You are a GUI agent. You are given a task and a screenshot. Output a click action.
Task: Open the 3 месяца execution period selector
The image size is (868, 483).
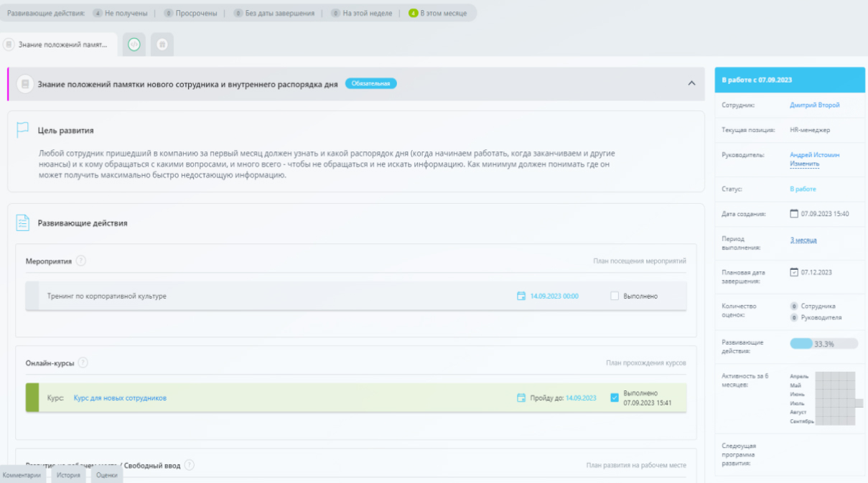pos(803,240)
